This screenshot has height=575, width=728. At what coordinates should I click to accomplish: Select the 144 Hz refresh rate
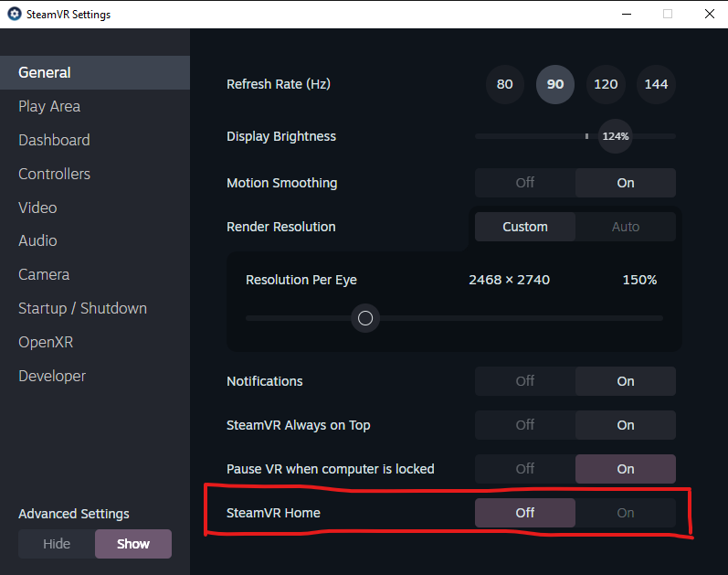tap(656, 84)
